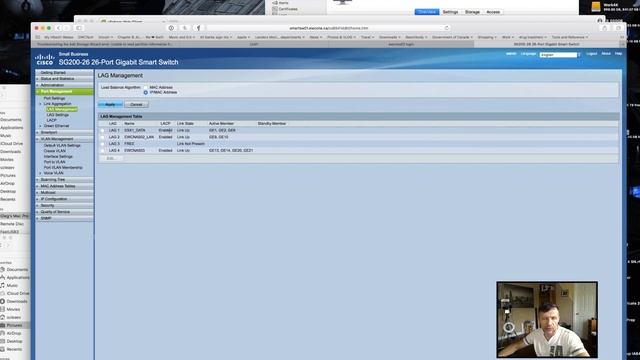Select the LAG 1 row radio button
640x360 pixels.
(102, 131)
